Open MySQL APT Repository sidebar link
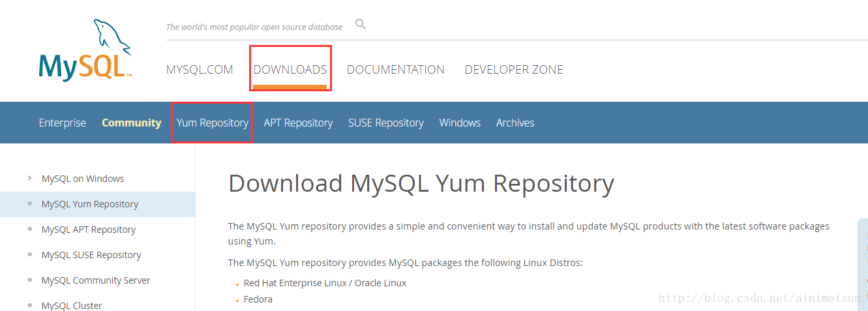The image size is (868, 311). point(89,230)
